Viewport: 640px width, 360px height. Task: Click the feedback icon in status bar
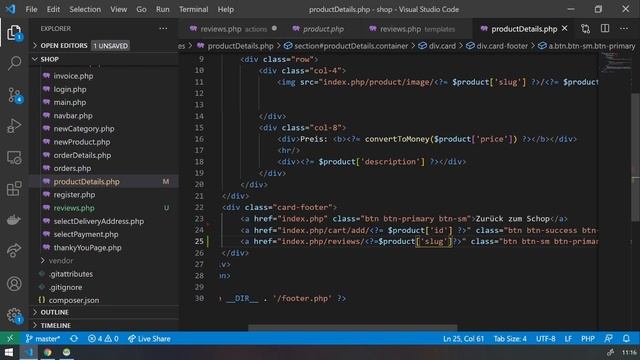608,339
